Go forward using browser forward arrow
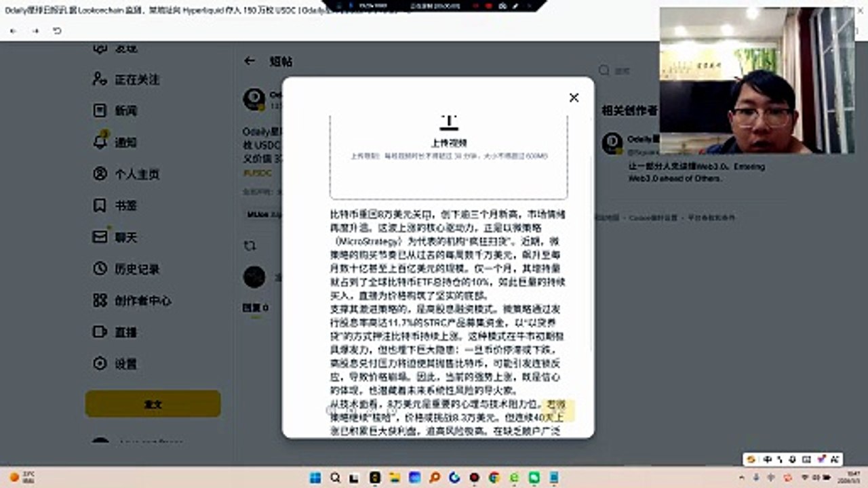This screenshot has width=868, height=488. tap(35, 31)
